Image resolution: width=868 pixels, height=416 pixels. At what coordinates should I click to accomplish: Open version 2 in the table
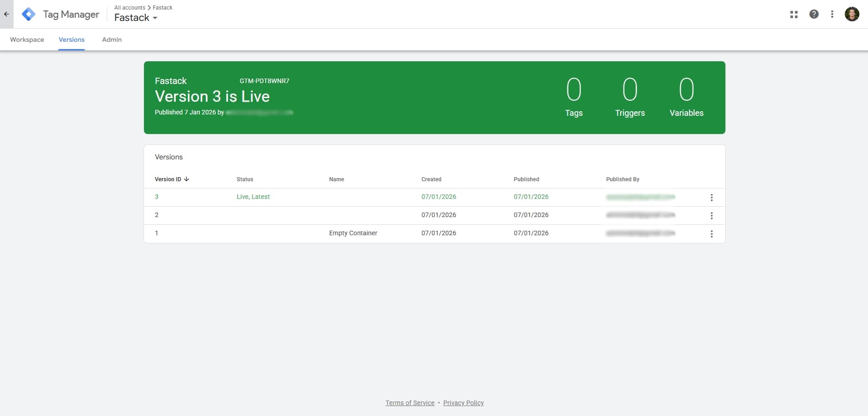click(157, 215)
